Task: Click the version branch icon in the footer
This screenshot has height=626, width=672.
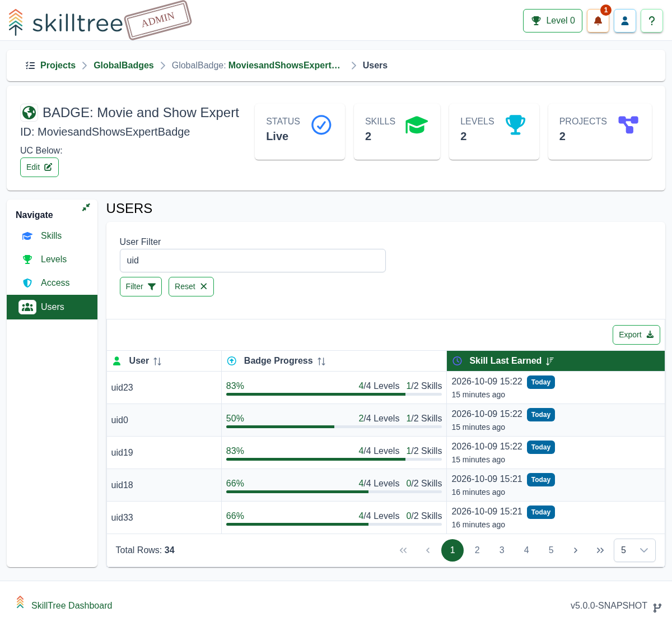Action: point(657,608)
